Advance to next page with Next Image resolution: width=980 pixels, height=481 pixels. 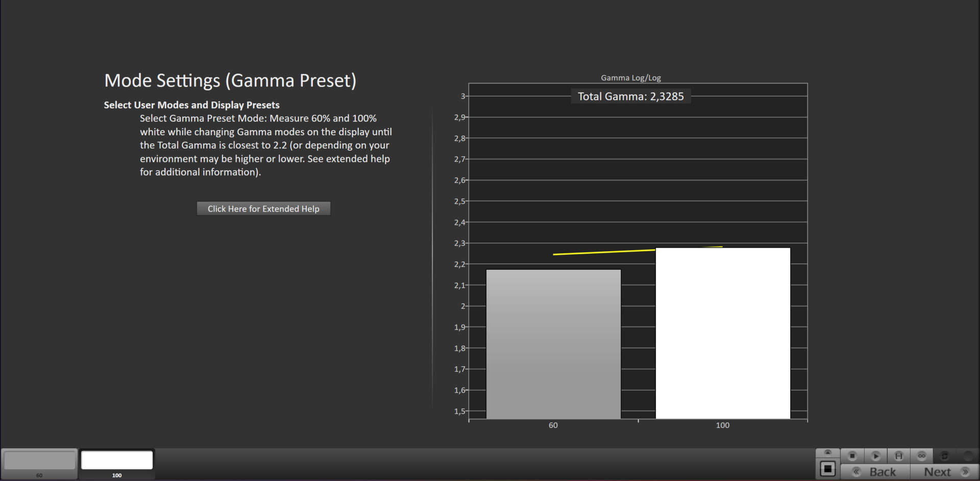point(944,472)
